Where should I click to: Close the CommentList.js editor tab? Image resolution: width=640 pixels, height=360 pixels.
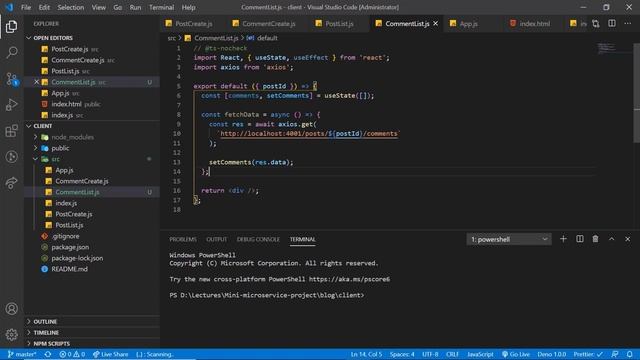click(x=436, y=24)
